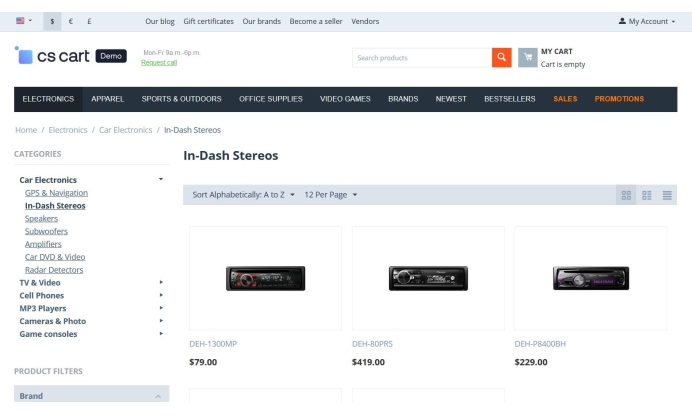Open 12 Per Page dropdown
Screen dimensions: 692x415
331,195
